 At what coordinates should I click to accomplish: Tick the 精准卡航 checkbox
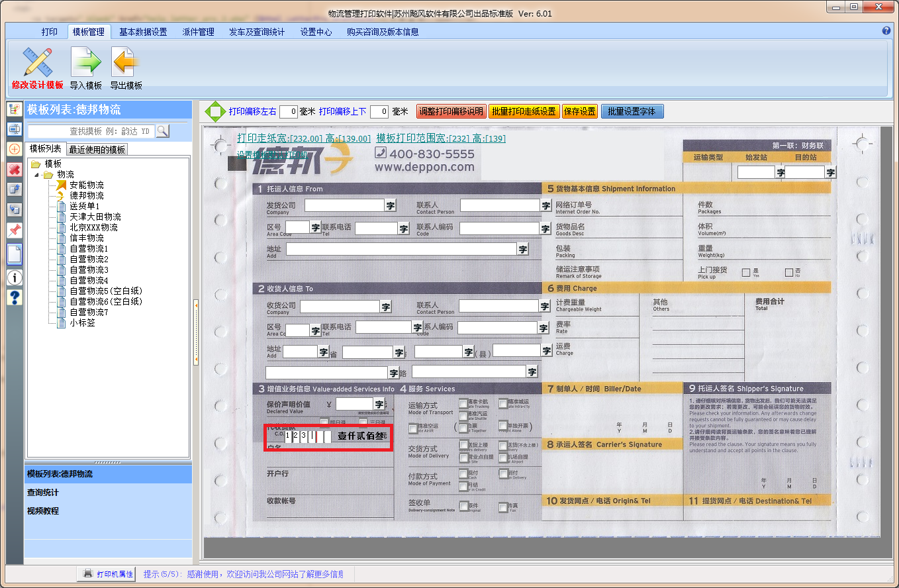[x=463, y=403]
